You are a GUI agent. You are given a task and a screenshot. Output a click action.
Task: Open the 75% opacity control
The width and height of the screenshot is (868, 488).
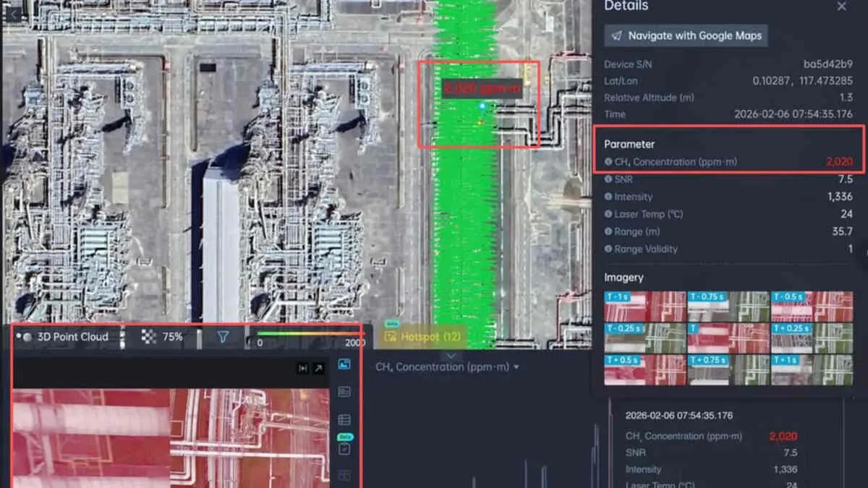[162, 337]
